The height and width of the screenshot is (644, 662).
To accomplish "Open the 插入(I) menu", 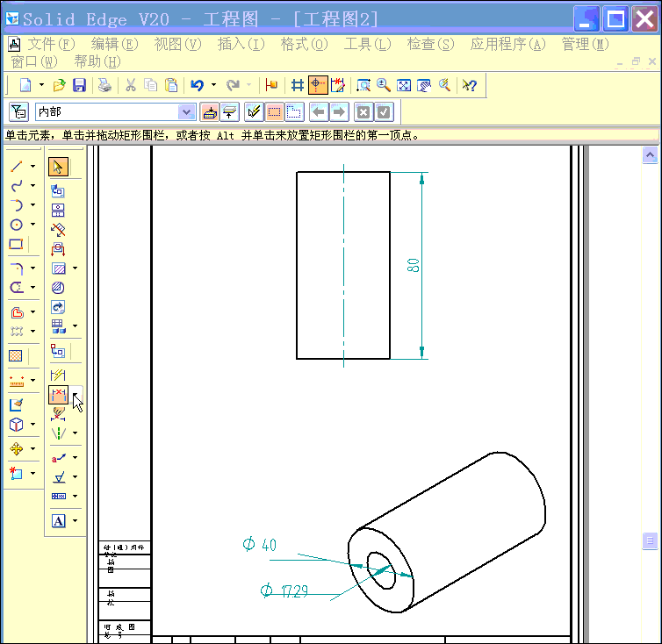I will pos(241,44).
